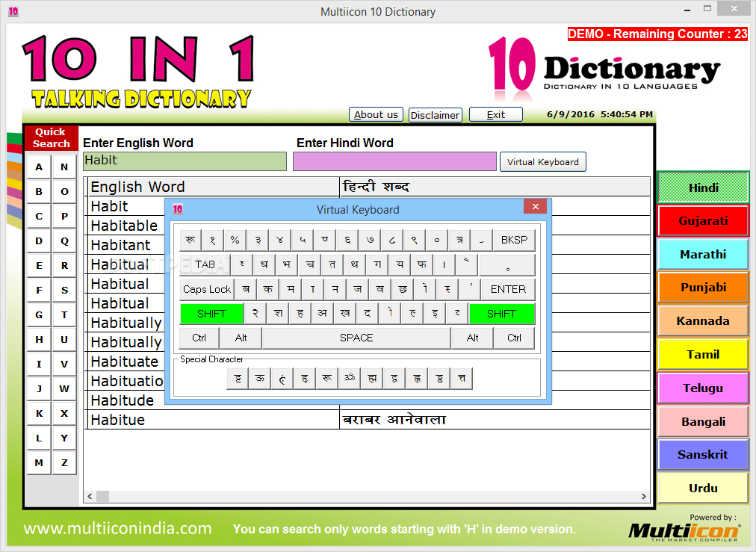Click the त्त special character key
This screenshot has height=552, width=756.
click(x=462, y=379)
